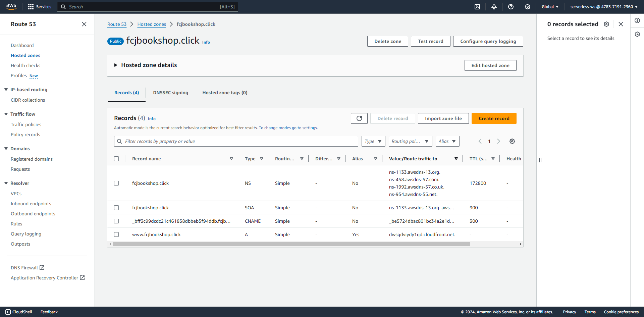Open table preferences gear next to pagination
This screenshot has height=317, width=644.
click(x=512, y=141)
